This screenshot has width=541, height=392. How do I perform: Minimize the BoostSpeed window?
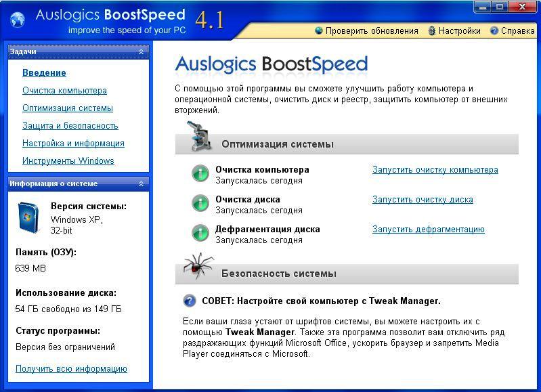click(x=482, y=7)
